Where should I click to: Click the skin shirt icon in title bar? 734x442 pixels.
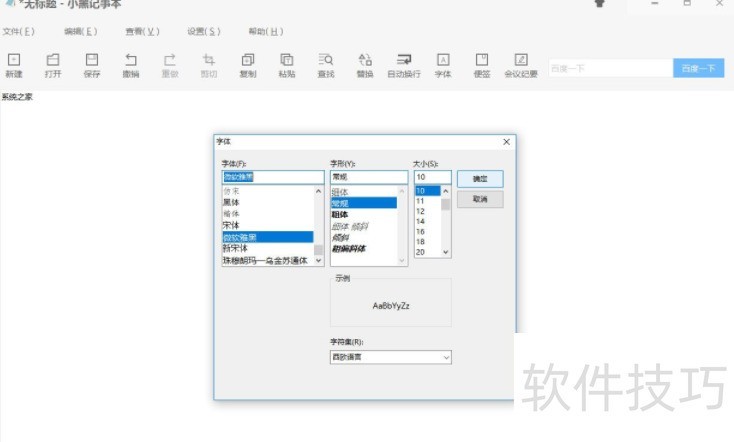click(x=599, y=3)
